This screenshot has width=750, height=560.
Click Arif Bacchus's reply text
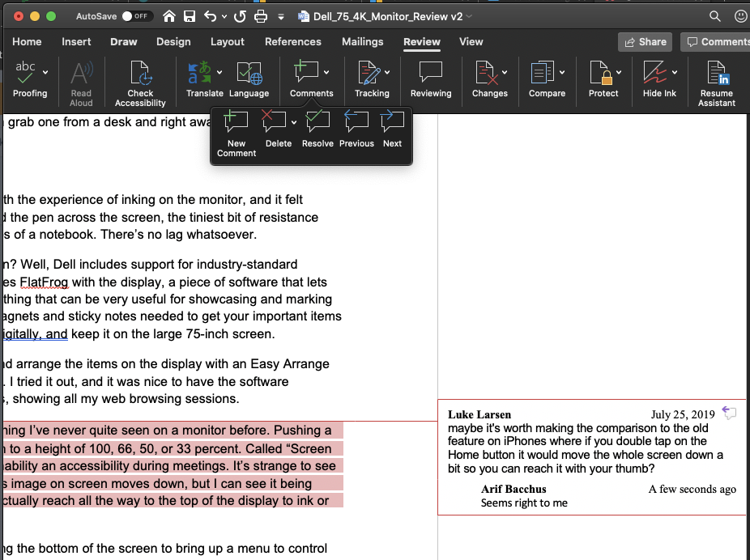[524, 503]
